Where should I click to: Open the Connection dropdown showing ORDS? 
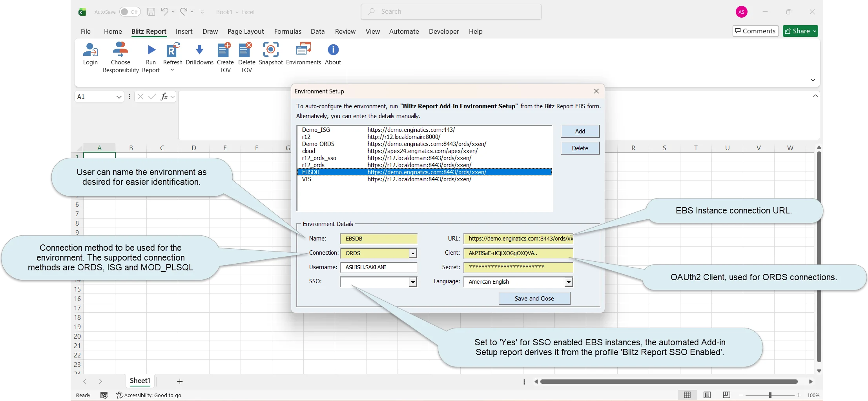pyautogui.click(x=413, y=253)
